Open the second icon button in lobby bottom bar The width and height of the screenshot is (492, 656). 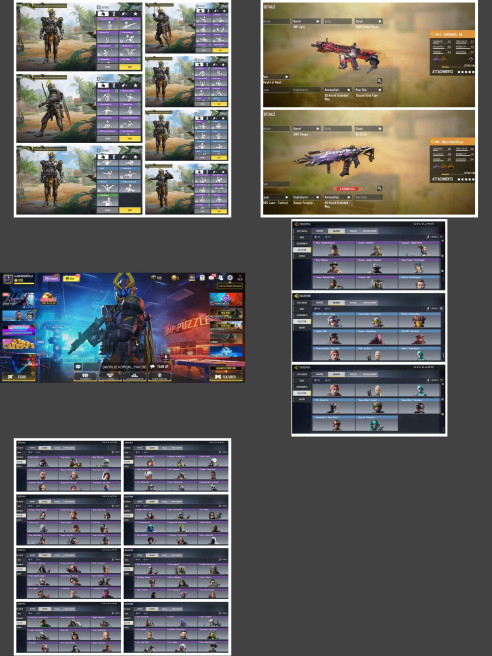(110, 377)
